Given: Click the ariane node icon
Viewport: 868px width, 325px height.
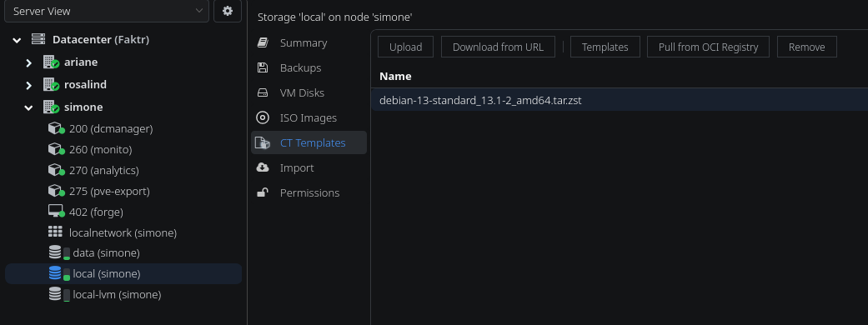Looking at the screenshot, I should pos(51,62).
